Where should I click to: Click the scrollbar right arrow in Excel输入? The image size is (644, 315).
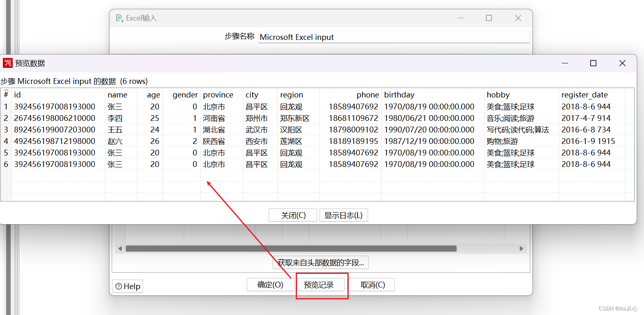[x=521, y=249]
